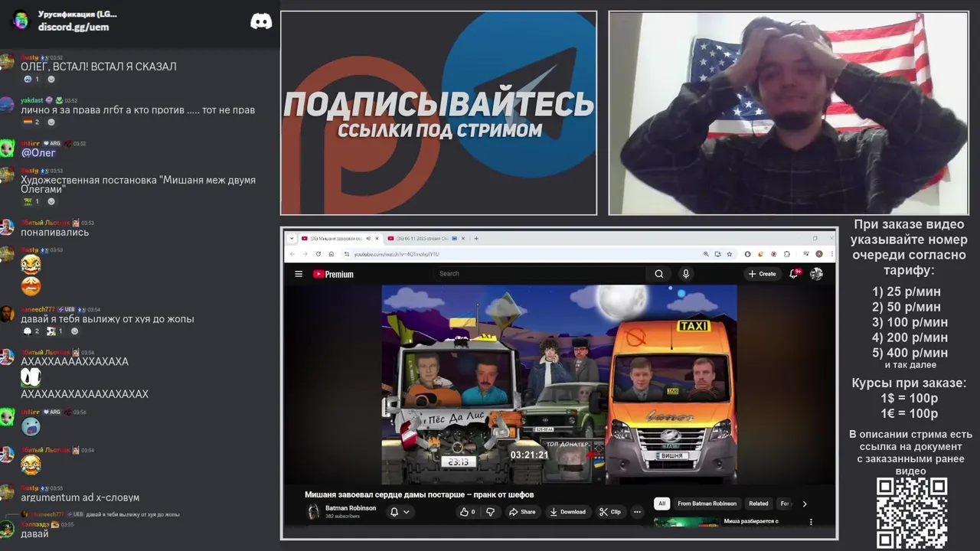This screenshot has width=980, height=551.
Task: Open a new browser tab
Action: click(x=476, y=238)
